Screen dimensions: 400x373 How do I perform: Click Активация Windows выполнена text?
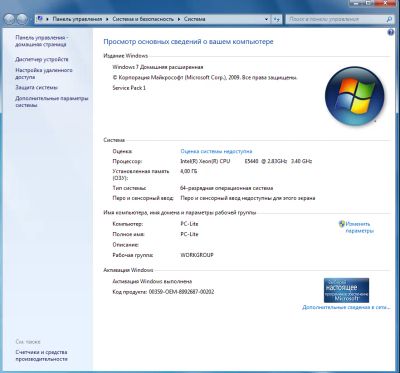pyautogui.click(x=152, y=281)
